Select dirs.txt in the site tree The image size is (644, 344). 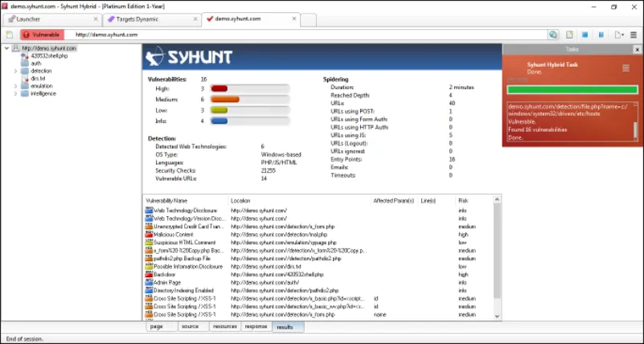click(38, 79)
